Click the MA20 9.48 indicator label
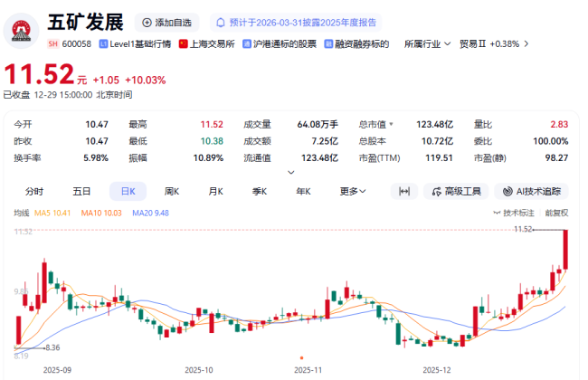588x380 pixels. click(150, 213)
